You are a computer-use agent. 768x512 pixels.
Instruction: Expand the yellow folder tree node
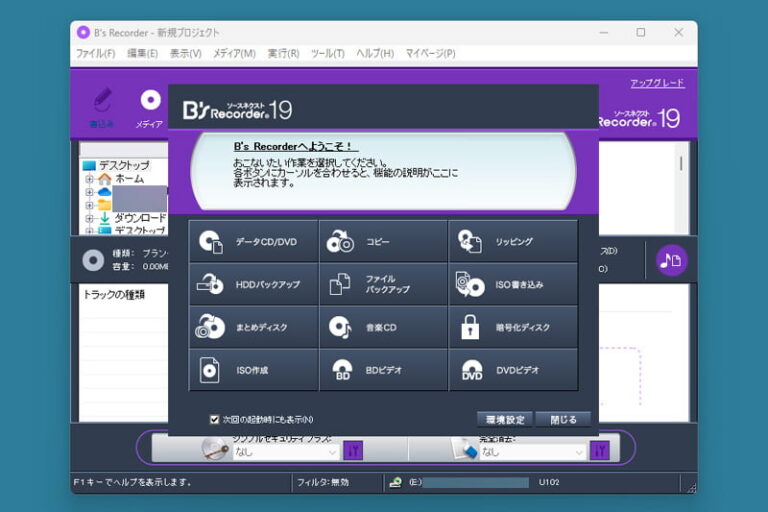click(89, 205)
